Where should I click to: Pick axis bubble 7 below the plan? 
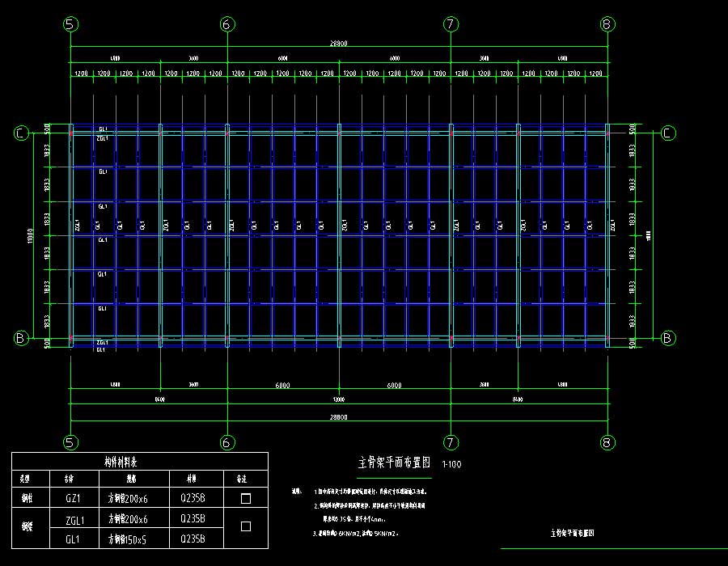pos(451,442)
